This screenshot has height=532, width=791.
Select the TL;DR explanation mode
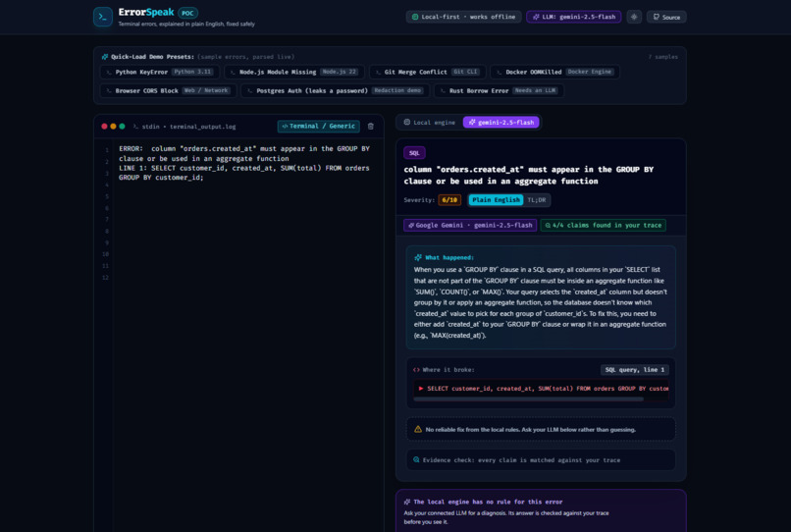click(x=536, y=200)
